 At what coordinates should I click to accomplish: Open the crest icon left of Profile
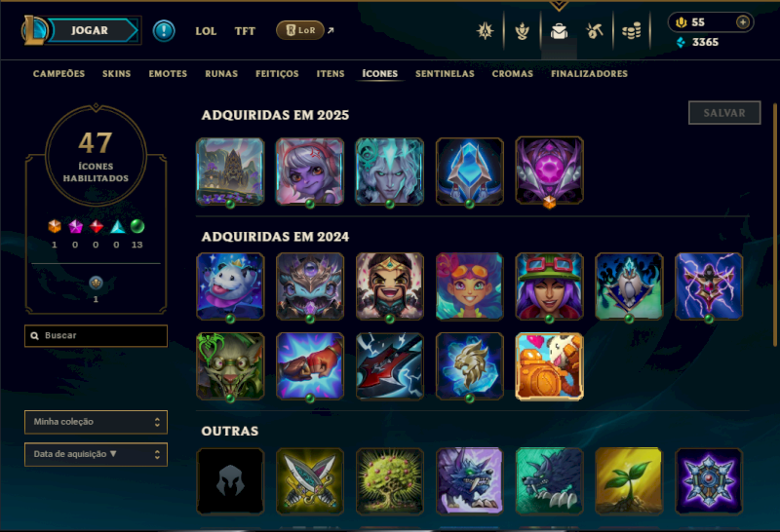pyautogui.click(x=485, y=31)
